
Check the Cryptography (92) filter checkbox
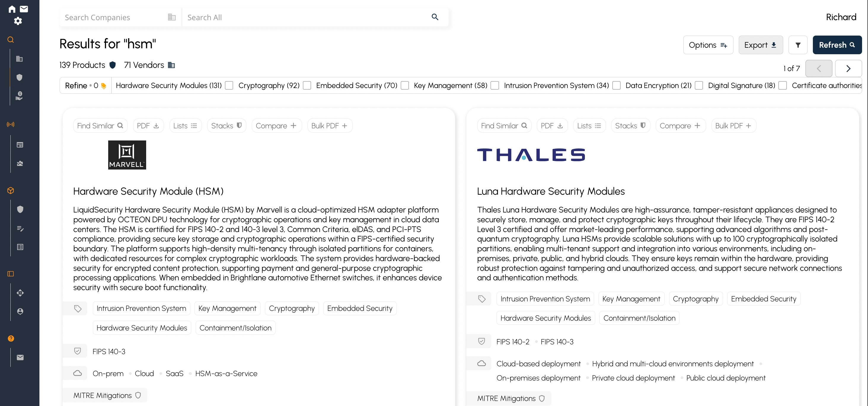(307, 86)
